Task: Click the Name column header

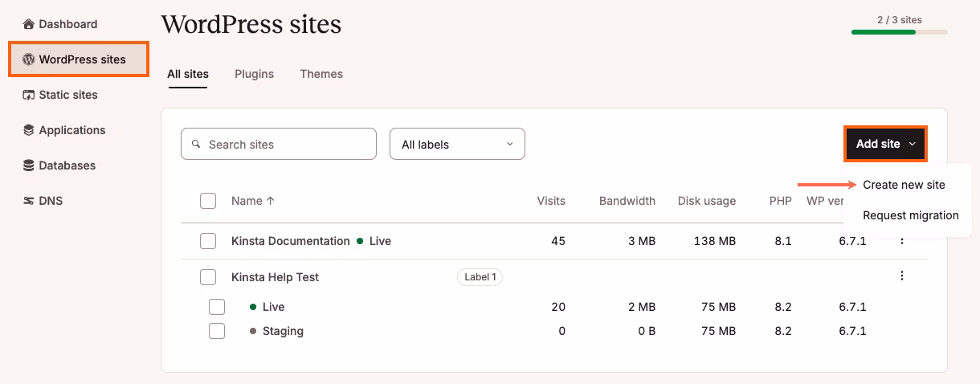Action: point(247,201)
